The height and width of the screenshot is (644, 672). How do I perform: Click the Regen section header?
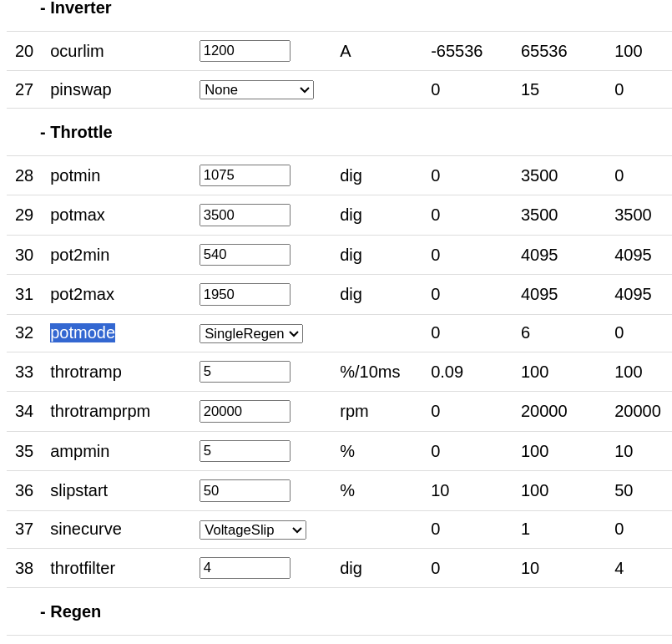tap(70, 611)
